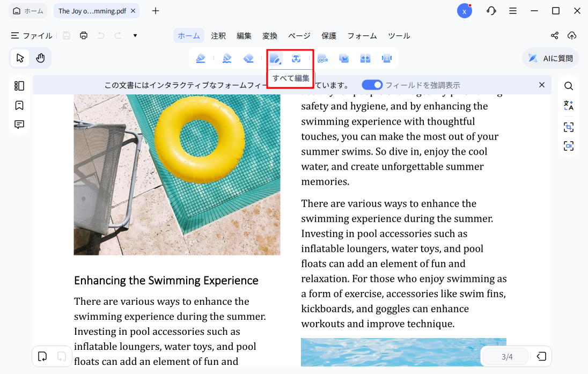Select the highlight marker tool in toolbar
Screen dimensions: 588x374
click(x=201, y=58)
